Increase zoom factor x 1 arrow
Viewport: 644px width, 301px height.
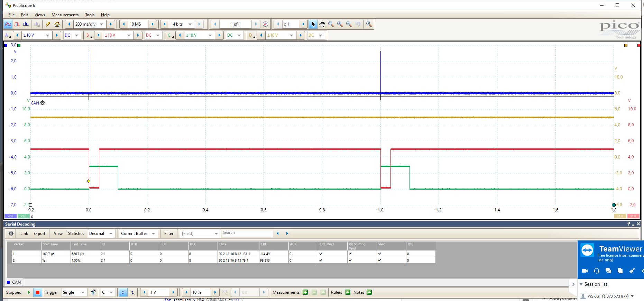tap(303, 24)
